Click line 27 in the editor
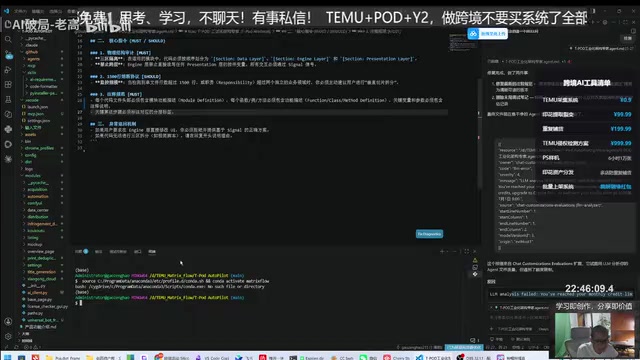Viewport: 640px width, 360px height. click(x=261, y=112)
